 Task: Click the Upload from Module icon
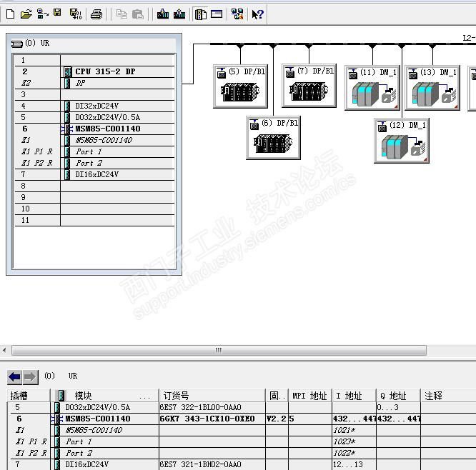point(179,14)
